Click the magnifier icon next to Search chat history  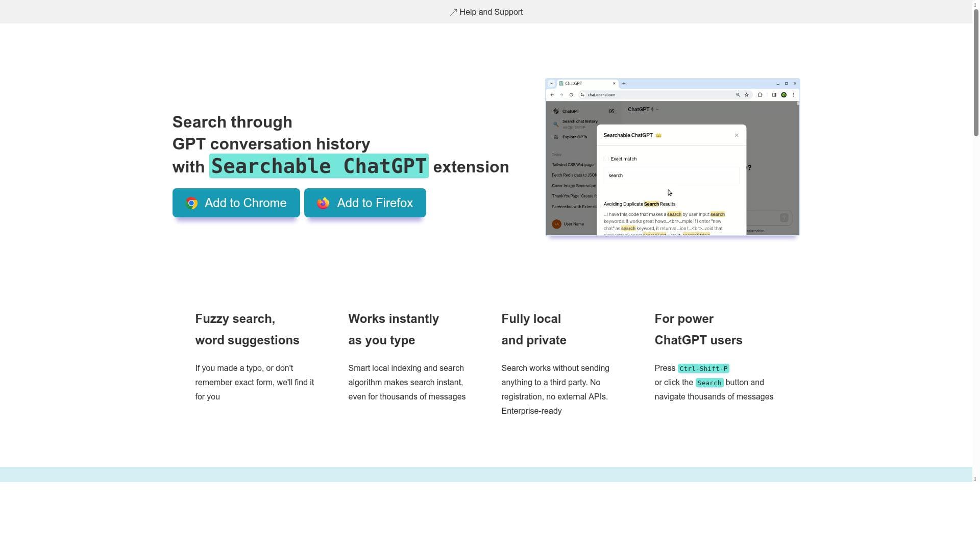(555, 124)
